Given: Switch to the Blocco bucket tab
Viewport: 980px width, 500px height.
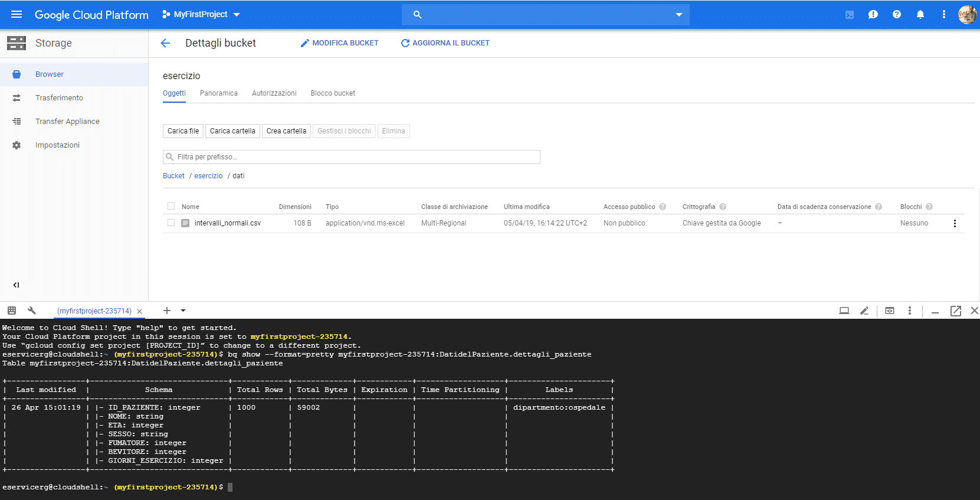Looking at the screenshot, I should pyautogui.click(x=333, y=93).
